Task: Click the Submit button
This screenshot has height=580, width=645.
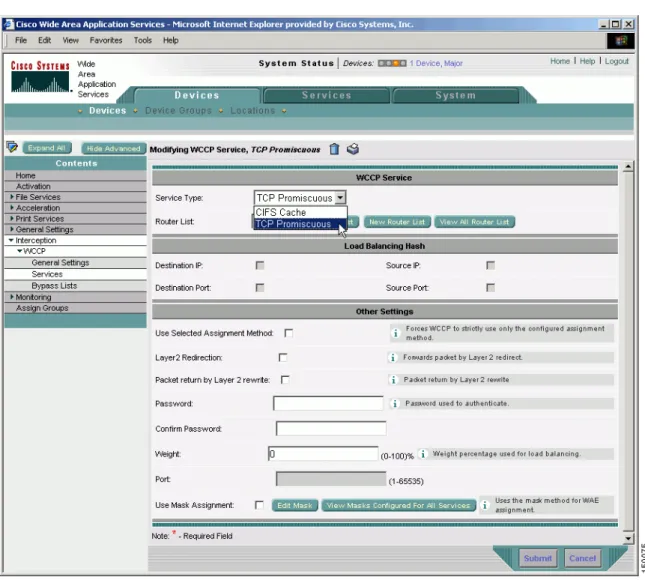Action: [538, 558]
